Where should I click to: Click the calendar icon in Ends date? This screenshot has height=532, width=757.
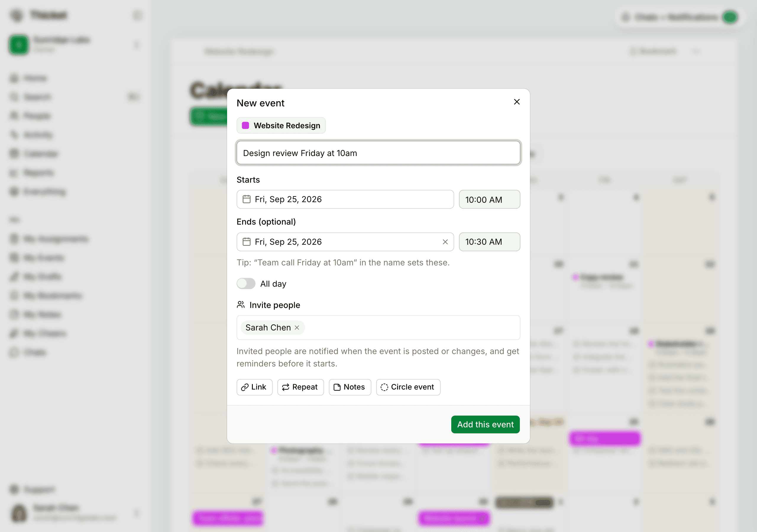(246, 242)
